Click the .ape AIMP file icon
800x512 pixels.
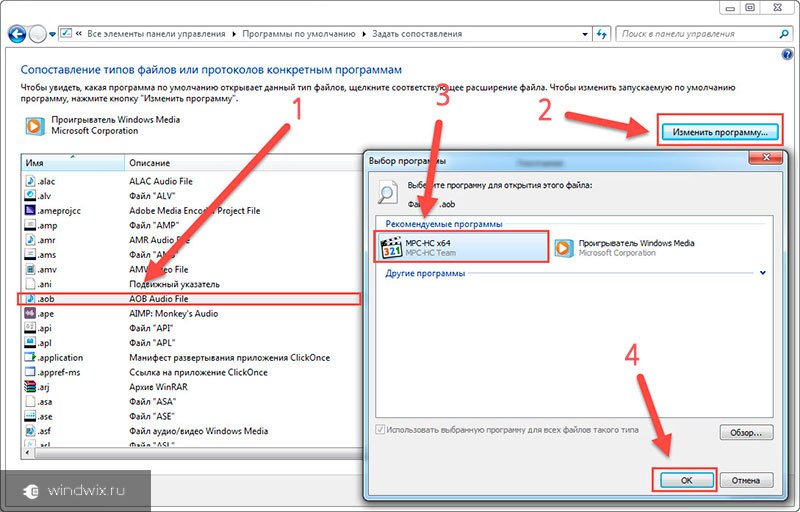(x=30, y=313)
